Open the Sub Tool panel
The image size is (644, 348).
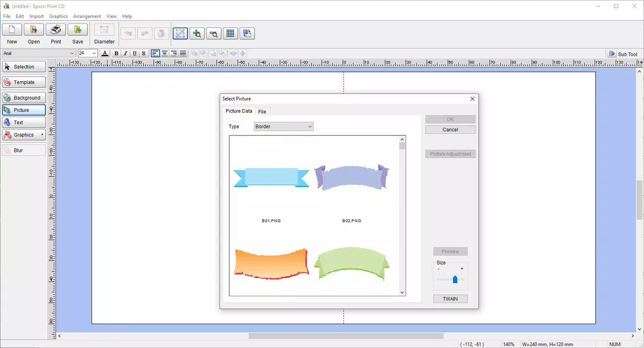pos(624,54)
